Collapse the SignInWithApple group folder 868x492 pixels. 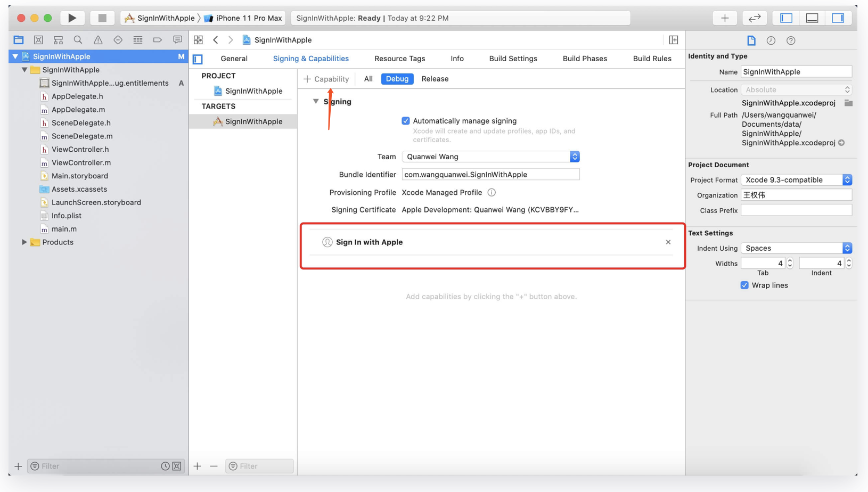(x=24, y=70)
